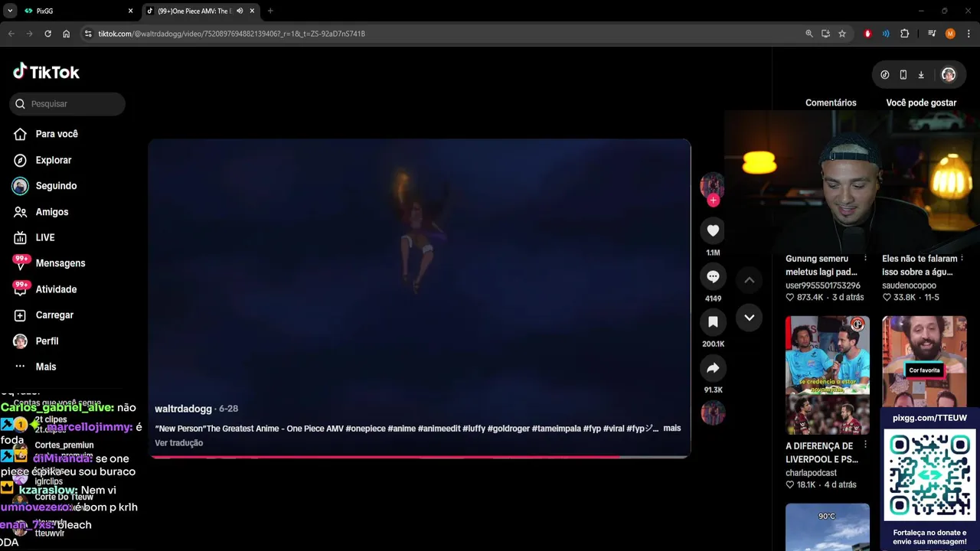Click the mobile phone app icon

[x=903, y=74]
